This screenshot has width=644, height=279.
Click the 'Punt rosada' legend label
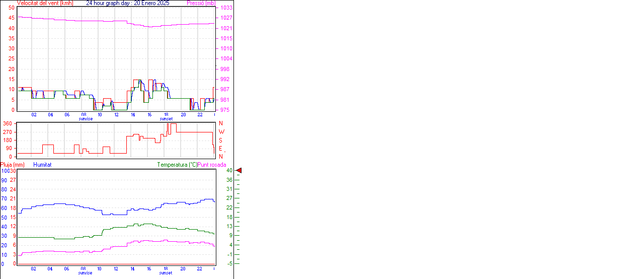pyautogui.click(x=212, y=165)
